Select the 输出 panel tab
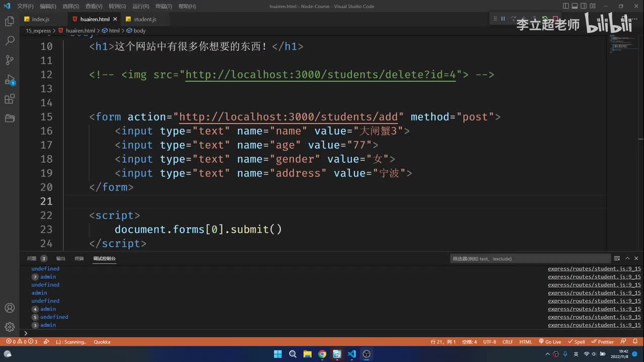644x362 pixels. 60,258
